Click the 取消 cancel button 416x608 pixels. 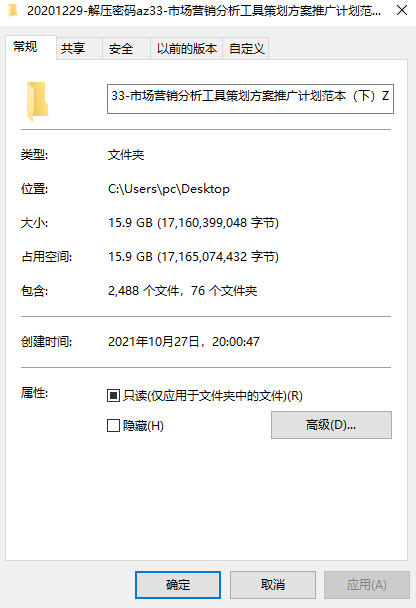click(x=273, y=585)
